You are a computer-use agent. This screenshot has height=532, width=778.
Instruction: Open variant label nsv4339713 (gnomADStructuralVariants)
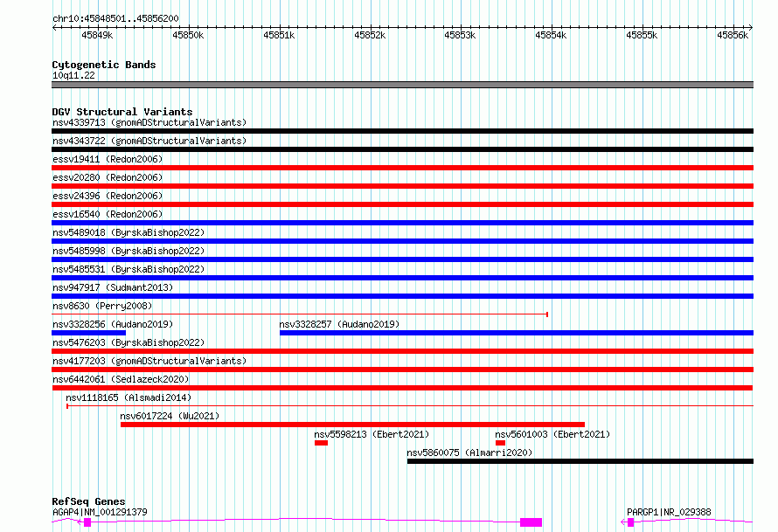149,122
